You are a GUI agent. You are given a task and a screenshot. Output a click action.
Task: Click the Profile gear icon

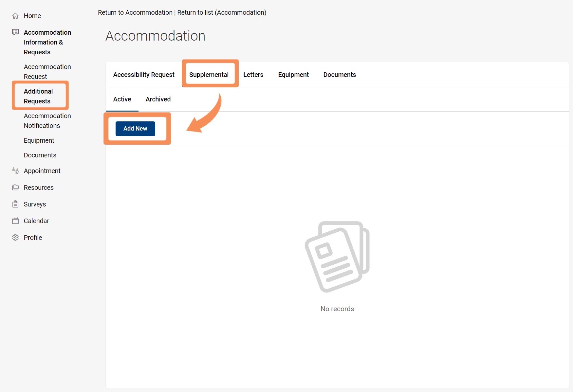15,237
